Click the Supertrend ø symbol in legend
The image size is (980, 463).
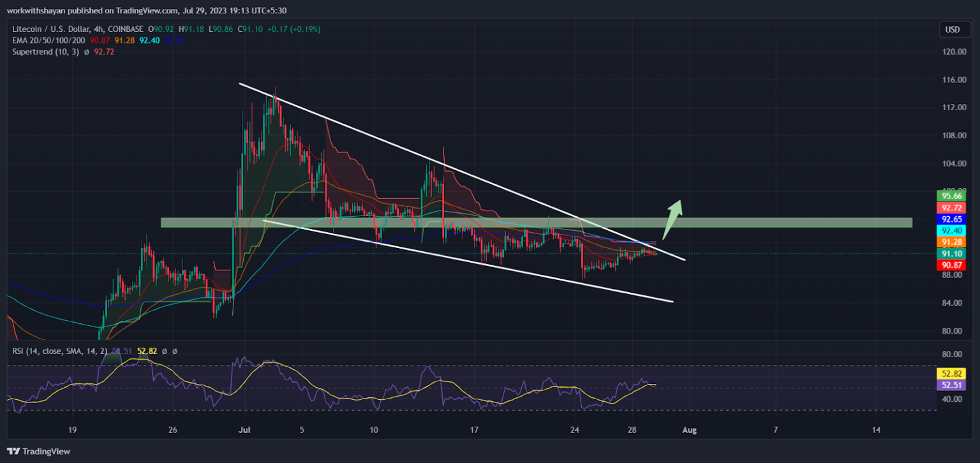pos(86,52)
